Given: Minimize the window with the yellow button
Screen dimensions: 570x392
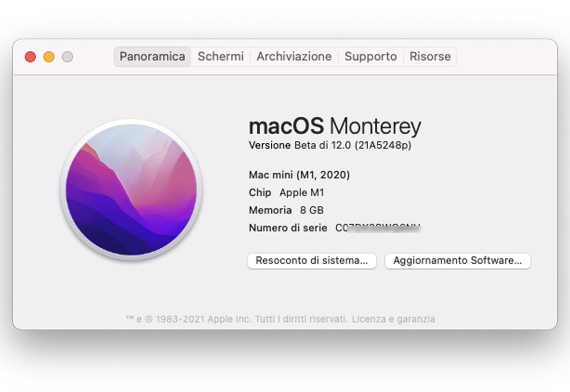Looking at the screenshot, I should [x=49, y=57].
